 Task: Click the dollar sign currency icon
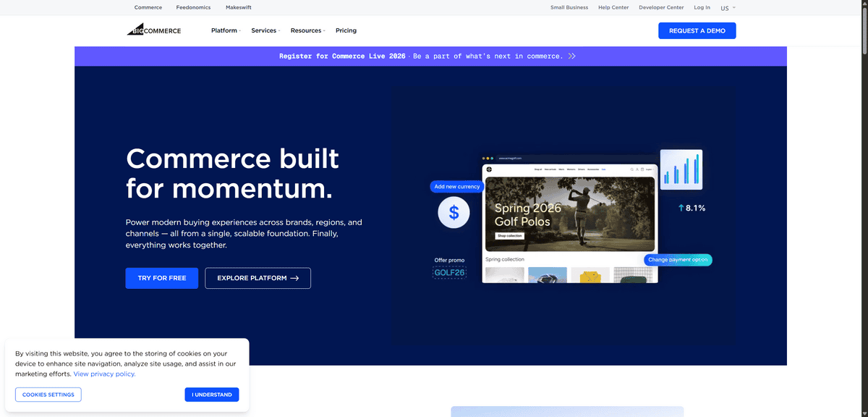454,212
